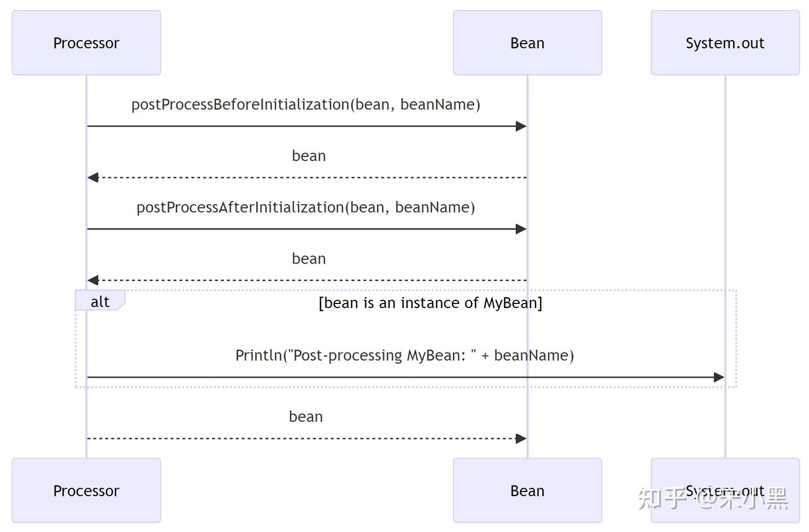The width and height of the screenshot is (809, 532).
Task: Click the Println arrowhead at System.out lifeline
Action: point(719,377)
